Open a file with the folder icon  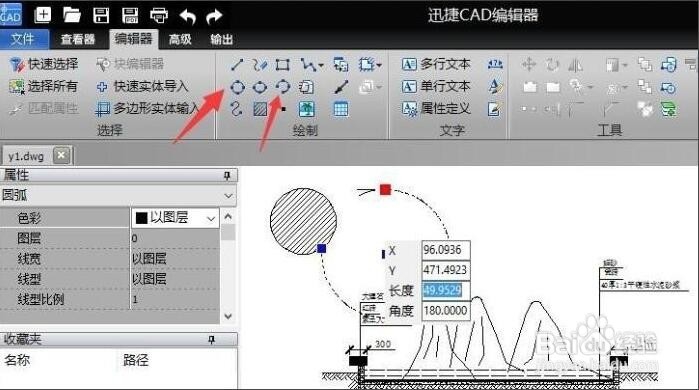click(x=71, y=15)
